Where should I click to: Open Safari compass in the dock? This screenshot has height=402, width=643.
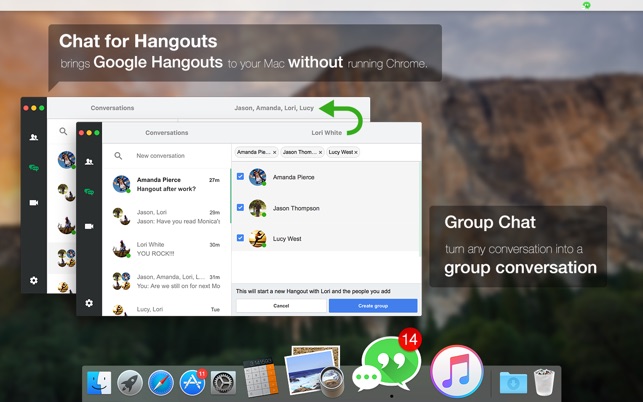point(161,383)
